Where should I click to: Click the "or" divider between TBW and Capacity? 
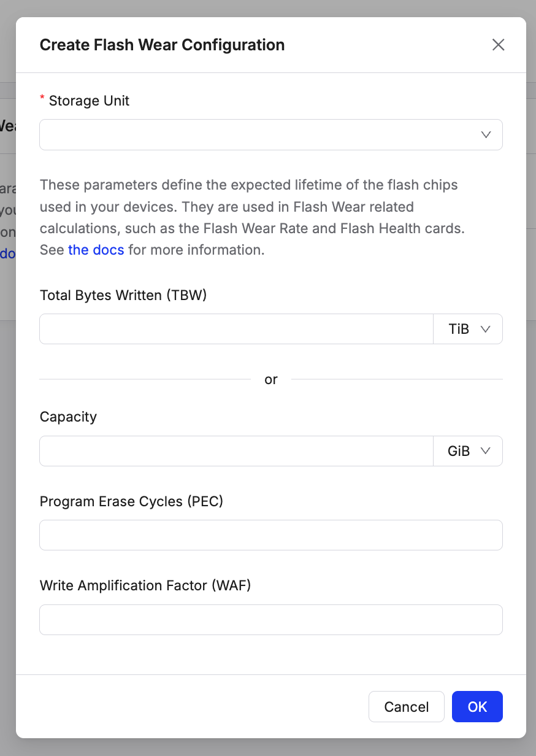coord(270,379)
